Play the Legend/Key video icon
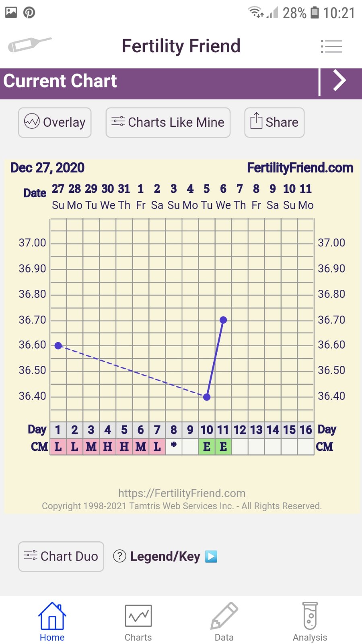The image size is (362, 644). (x=211, y=556)
